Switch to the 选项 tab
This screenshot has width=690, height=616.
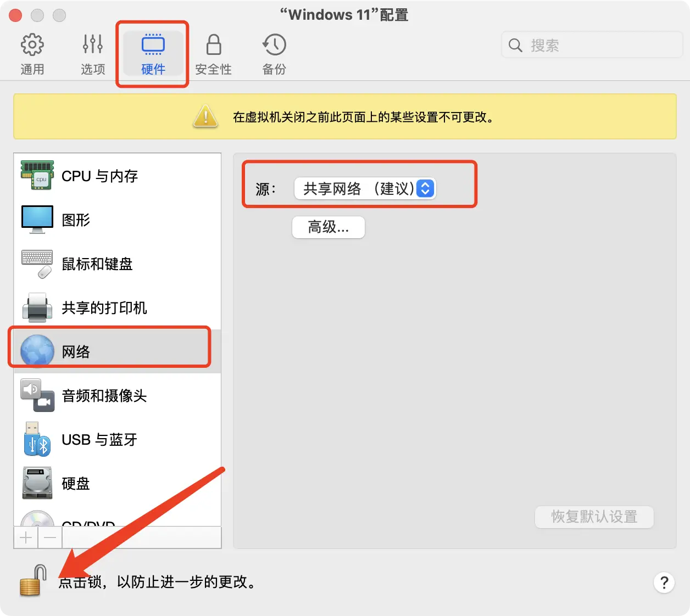[x=93, y=54]
